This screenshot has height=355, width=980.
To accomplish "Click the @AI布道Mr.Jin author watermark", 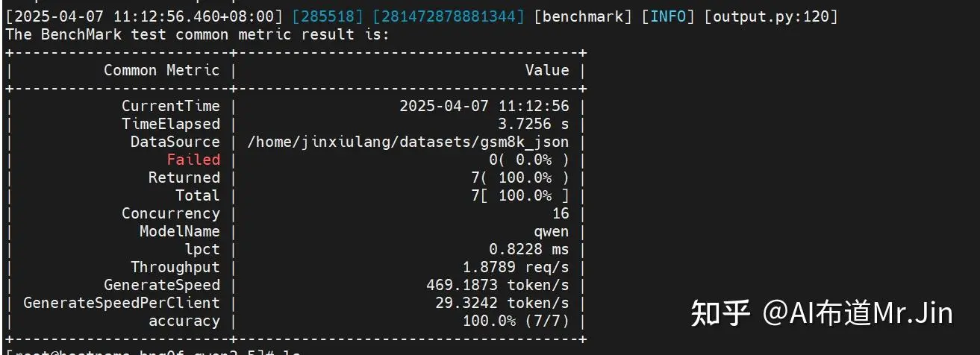I will [x=857, y=313].
